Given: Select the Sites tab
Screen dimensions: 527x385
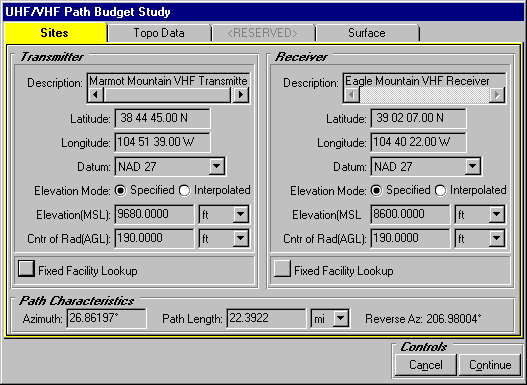Looking at the screenshot, I should coord(54,33).
